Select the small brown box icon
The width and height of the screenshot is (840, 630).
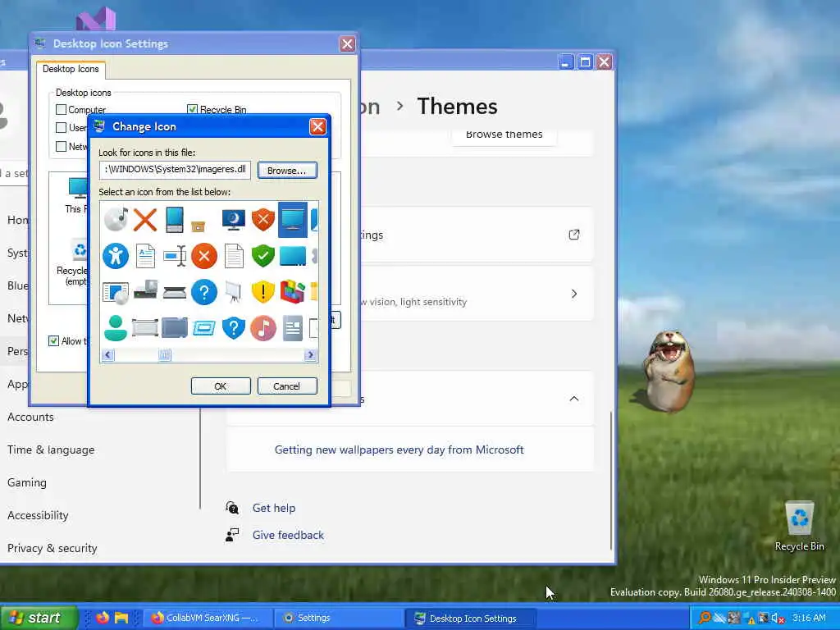199,226
